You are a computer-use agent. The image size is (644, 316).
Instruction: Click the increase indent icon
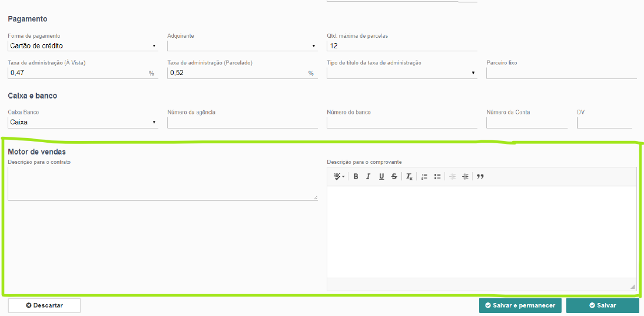(465, 176)
